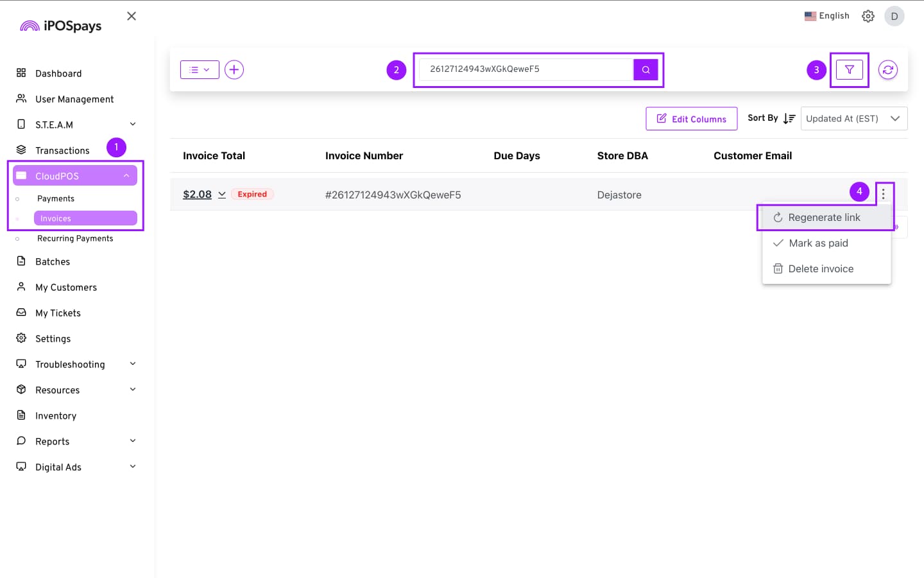Viewport: 924px width, 578px height.
Task: Open the $2.08 invoice total link
Action: (197, 195)
